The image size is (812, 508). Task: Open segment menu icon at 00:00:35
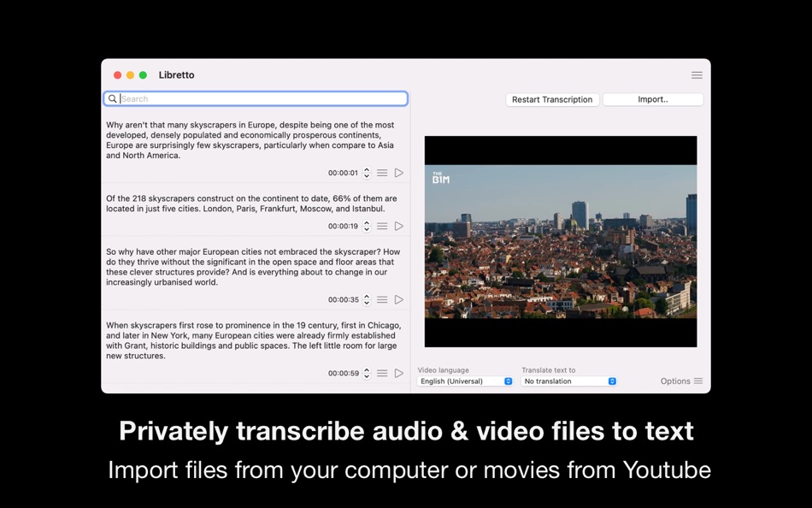382,299
